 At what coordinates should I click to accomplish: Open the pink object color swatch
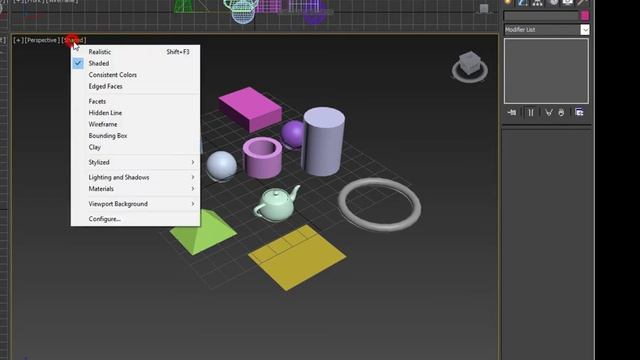(585, 16)
